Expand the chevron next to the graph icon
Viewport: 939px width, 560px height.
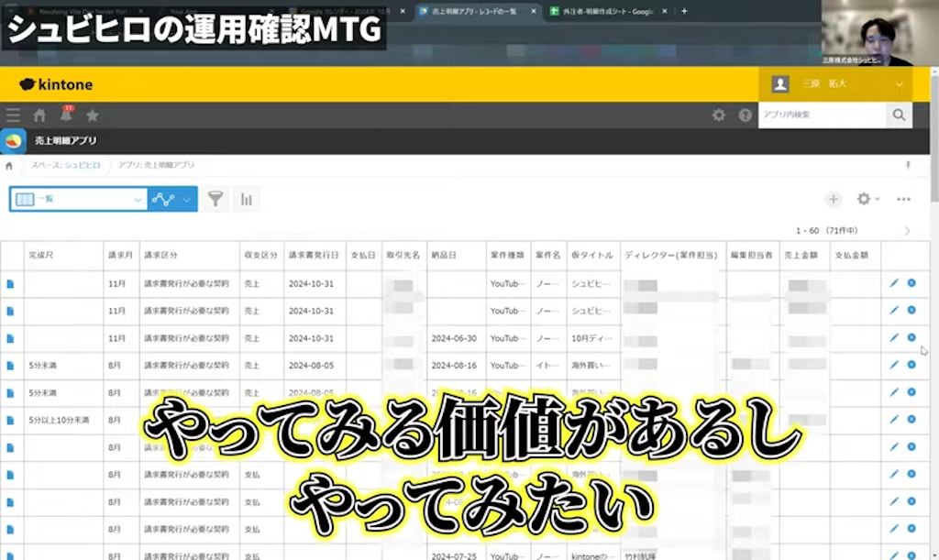pos(187,198)
